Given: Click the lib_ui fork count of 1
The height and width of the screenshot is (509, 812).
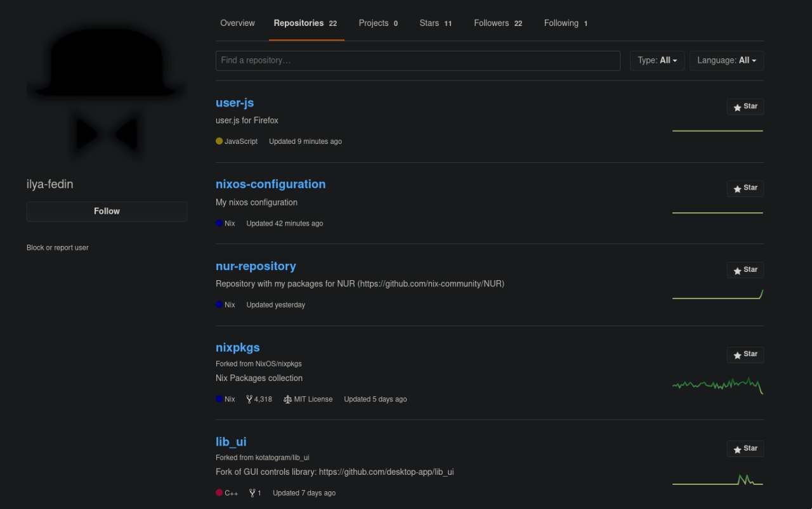Looking at the screenshot, I should coord(259,493).
